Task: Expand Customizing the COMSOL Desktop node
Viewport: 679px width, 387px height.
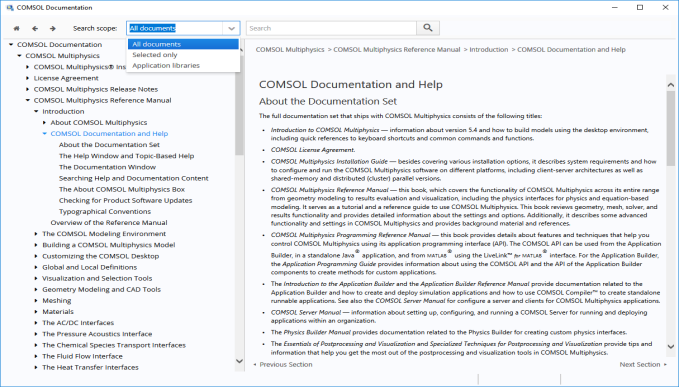Action: point(36,256)
